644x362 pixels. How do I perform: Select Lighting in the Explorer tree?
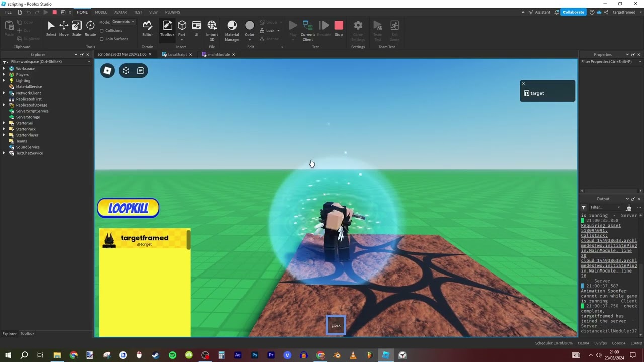click(23, 81)
